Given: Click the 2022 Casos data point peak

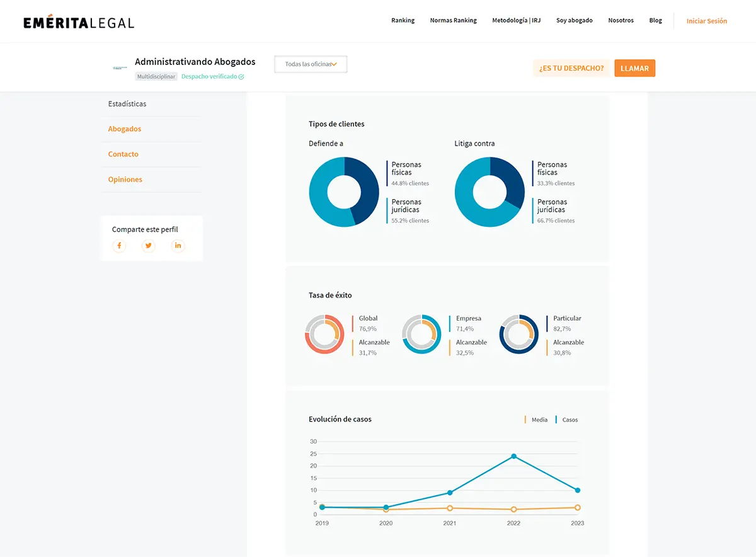Looking at the screenshot, I should [x=514, y=456].
